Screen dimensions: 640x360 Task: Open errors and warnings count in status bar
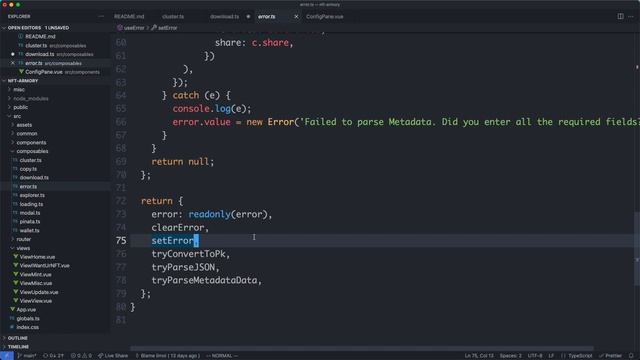coord(81,356)
